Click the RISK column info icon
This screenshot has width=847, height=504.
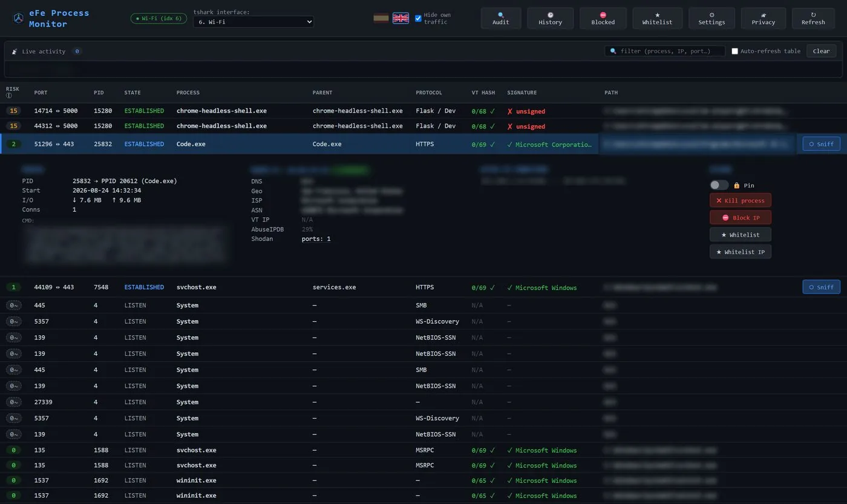click(x=9, y=96)
